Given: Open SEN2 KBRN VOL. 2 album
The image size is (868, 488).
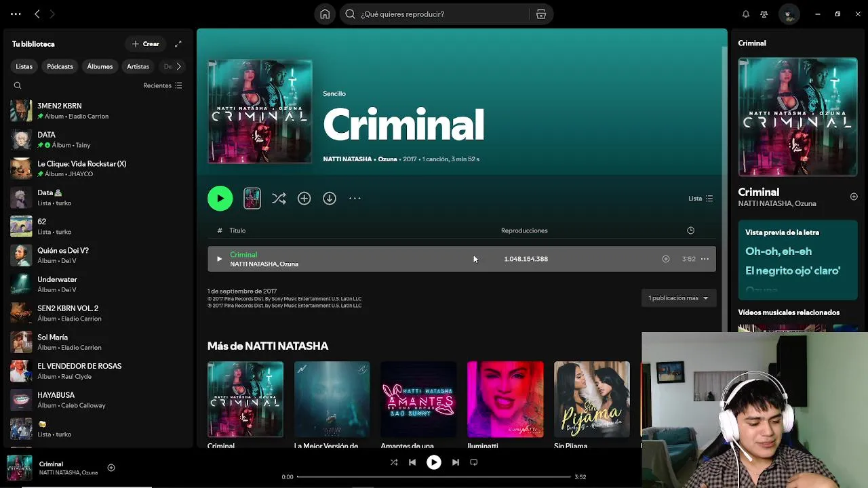Looking at the screenshot, I should [98, 313].
